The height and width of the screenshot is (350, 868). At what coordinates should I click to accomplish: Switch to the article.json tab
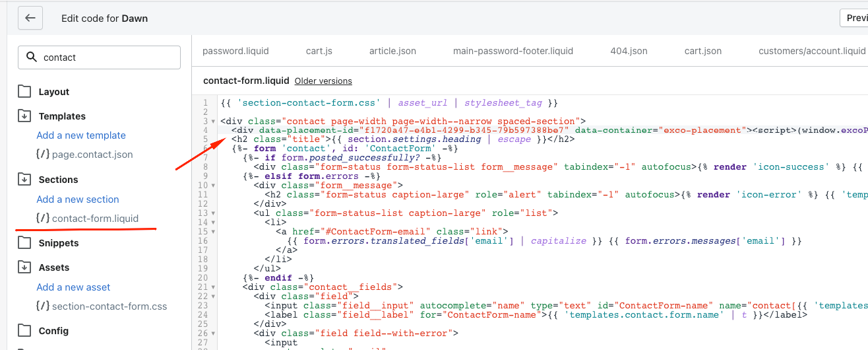(x=392, y=51)
